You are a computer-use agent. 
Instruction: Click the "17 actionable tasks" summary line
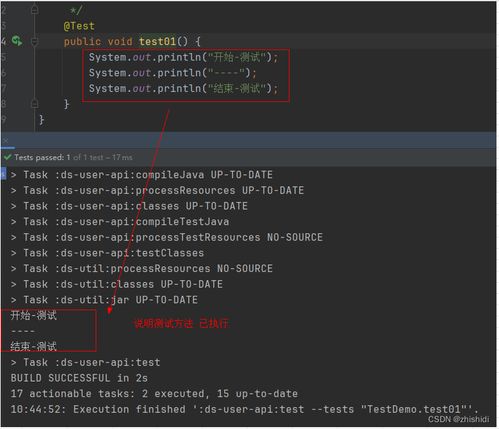click(154, 394)
